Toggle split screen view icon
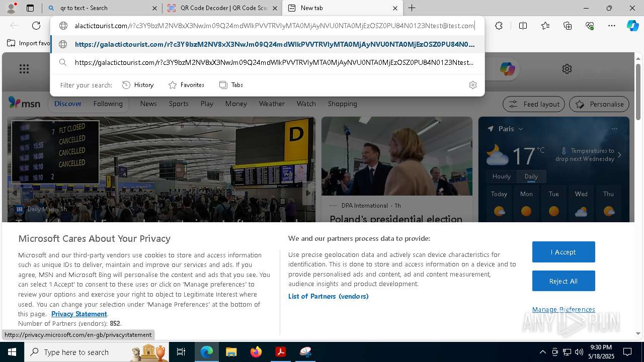The height and width of the screenshot is (362, 644). [523, 26]
